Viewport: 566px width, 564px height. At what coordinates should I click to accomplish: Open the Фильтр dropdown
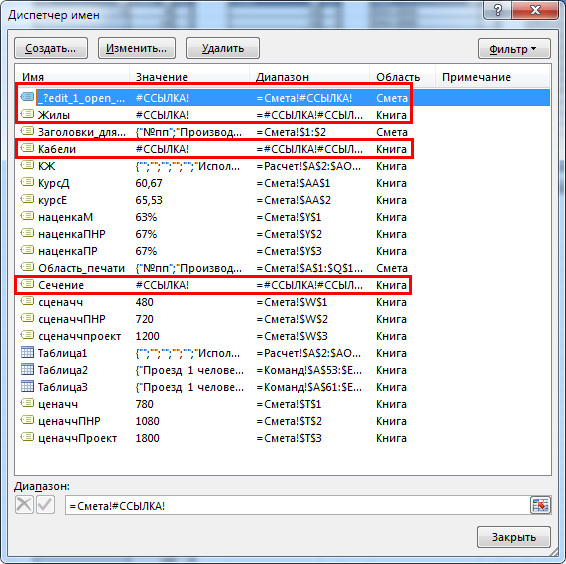coord(514,49)
